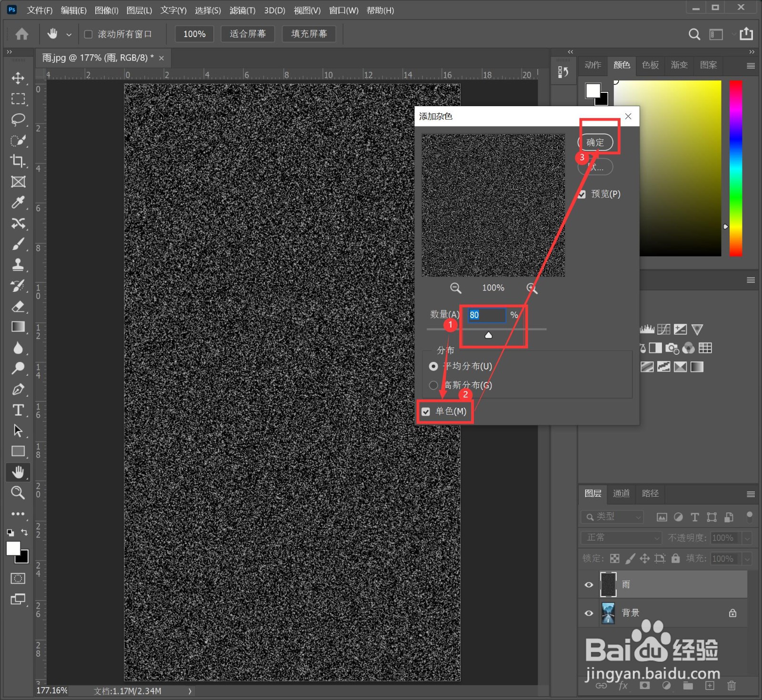Select the Eyedropper tool
762x700 pixels.
[18, 202]
